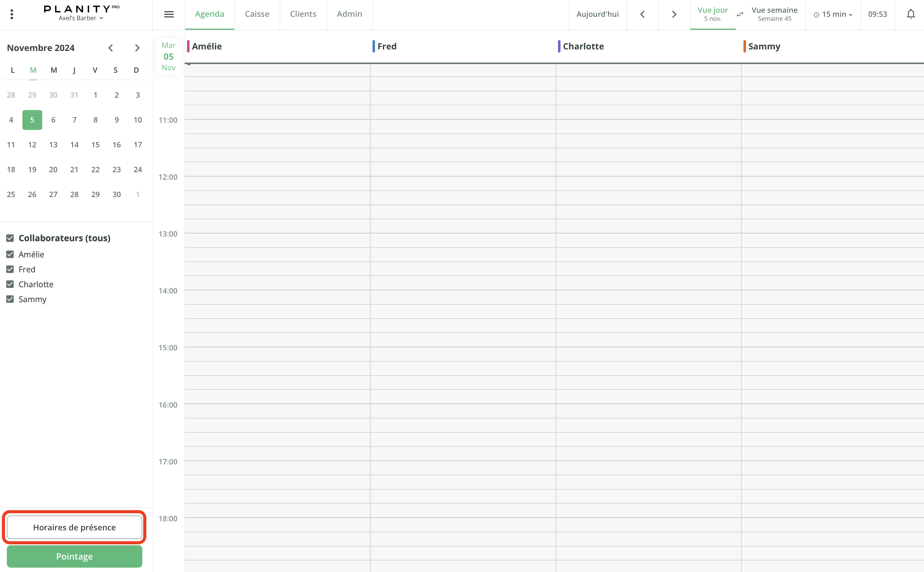
Task: Expand the Axel's Barber salon selector
Action: point(81,18)
